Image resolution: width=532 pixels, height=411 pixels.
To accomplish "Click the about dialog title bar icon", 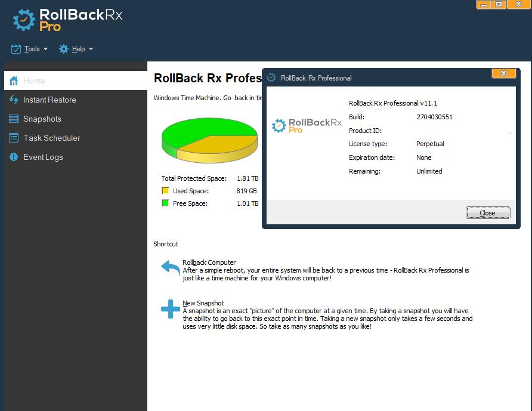I will pyautogui.click(x=271, y=78).
